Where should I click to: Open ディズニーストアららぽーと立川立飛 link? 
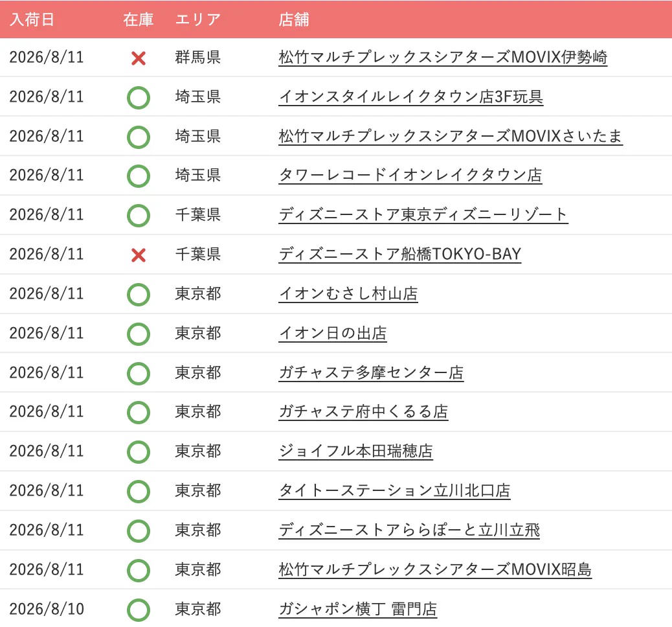(x=409, y=530)
